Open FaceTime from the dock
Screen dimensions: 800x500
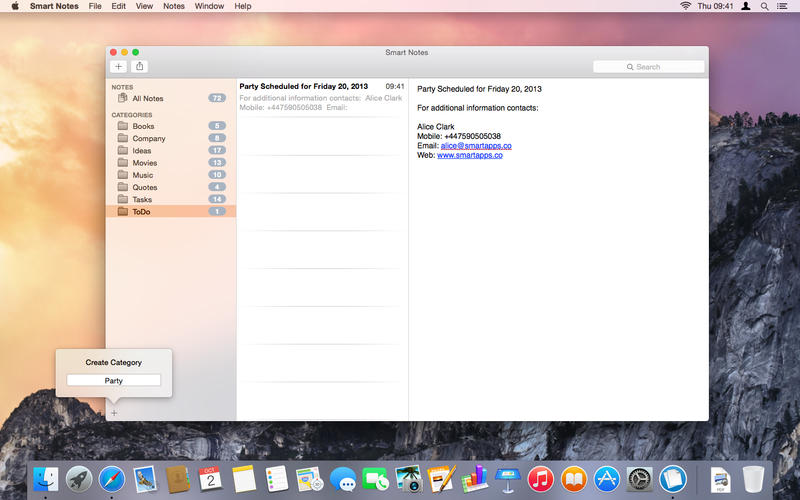(x=376, y=480)
